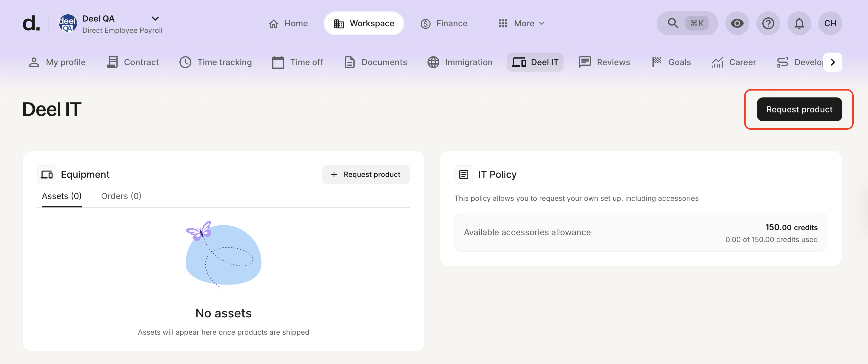Go to Finance section

[444, 23]
